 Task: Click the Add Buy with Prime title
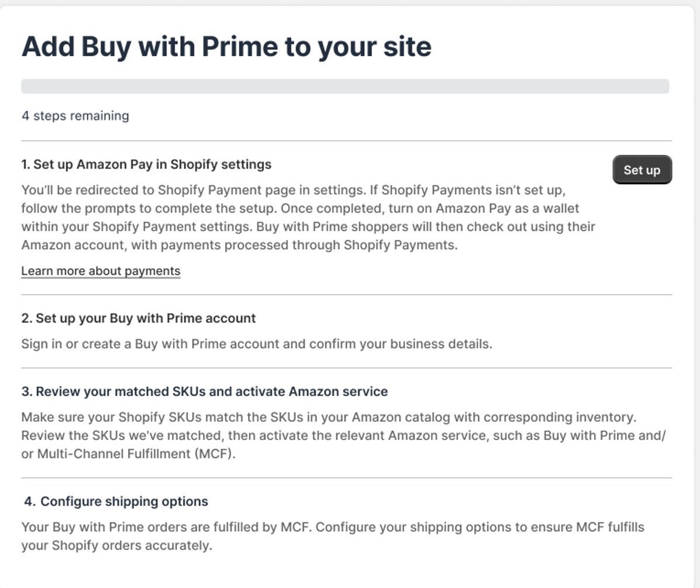pos(226,46)
